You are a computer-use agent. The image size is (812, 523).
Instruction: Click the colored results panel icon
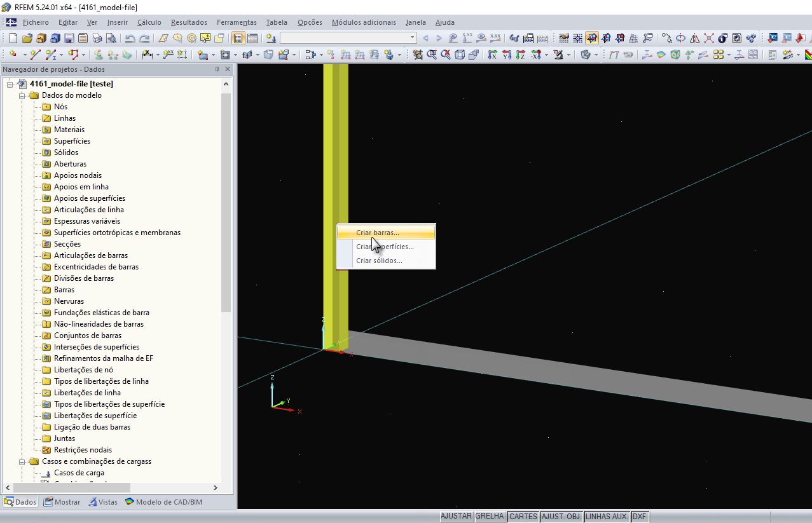(808, 55)
